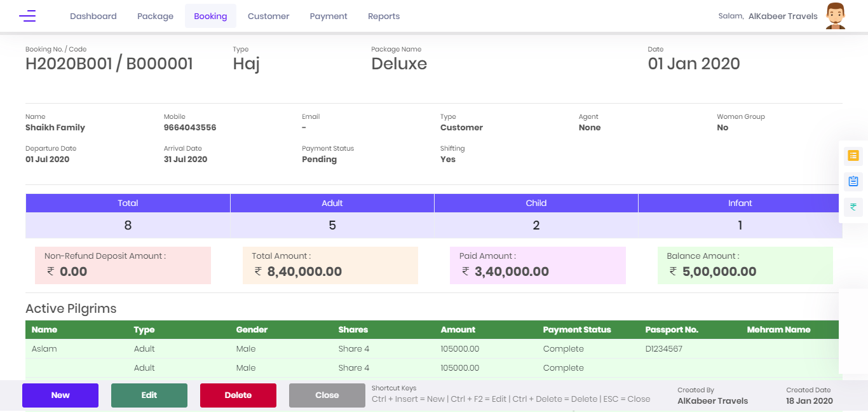Toggle the hamburger sidebar menu icon
The width and height of the screenshot is (868, 412).
(27, 17)
